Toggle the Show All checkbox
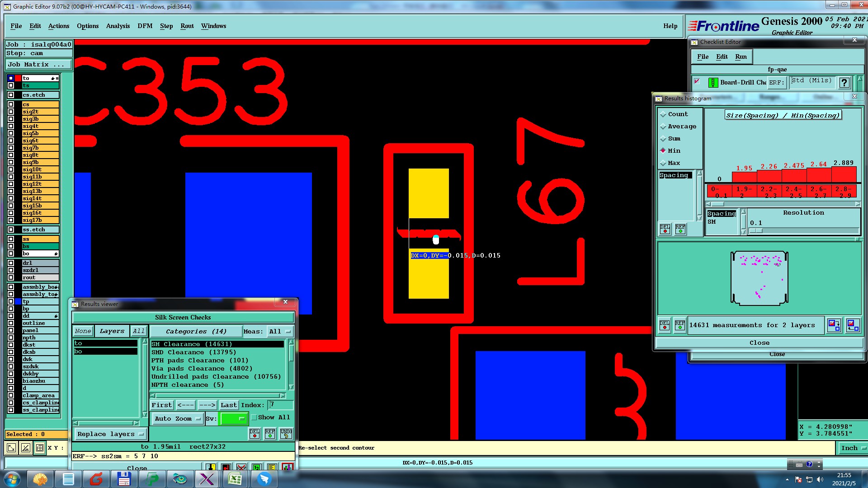Viewport: 868px width, 488px height. click(254, 418)
